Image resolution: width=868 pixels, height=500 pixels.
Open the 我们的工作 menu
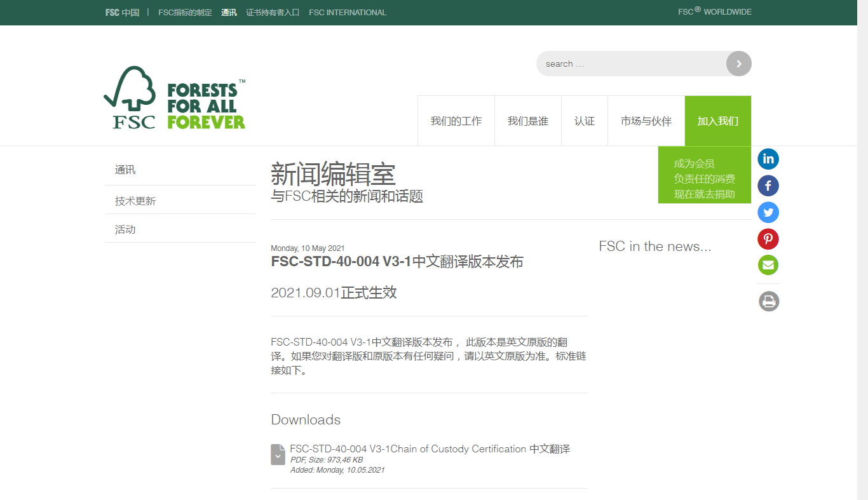[456, 121]
